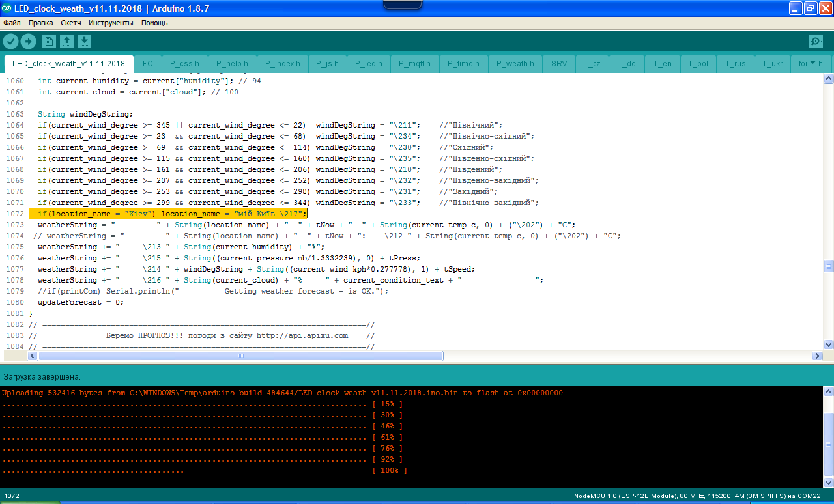
Task: Switch to the T_en tab
Action: (x=663, y=64)
